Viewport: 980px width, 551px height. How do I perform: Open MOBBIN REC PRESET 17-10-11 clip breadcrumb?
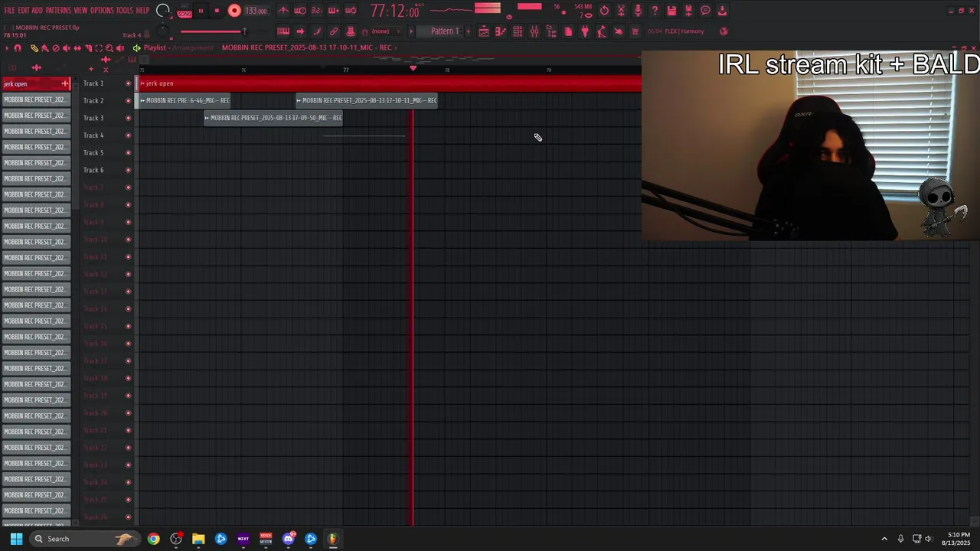click(307, 47)
